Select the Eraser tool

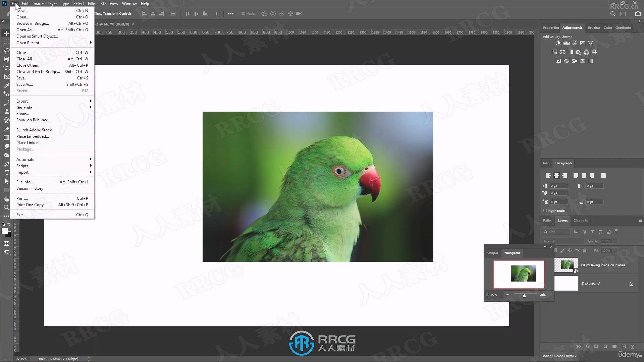pyautogui.click(x=6, y=129)
